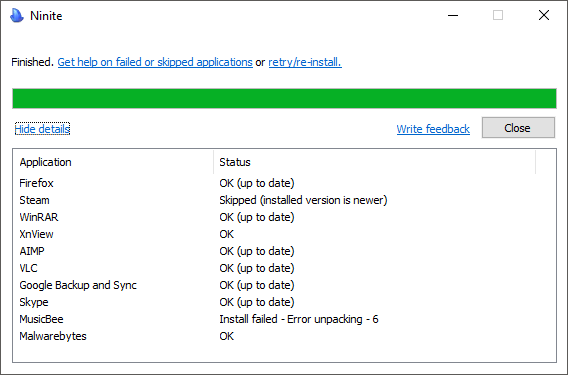Close the Ninite window with X
This screenshot has width=568, height=375.
[544, 15]
